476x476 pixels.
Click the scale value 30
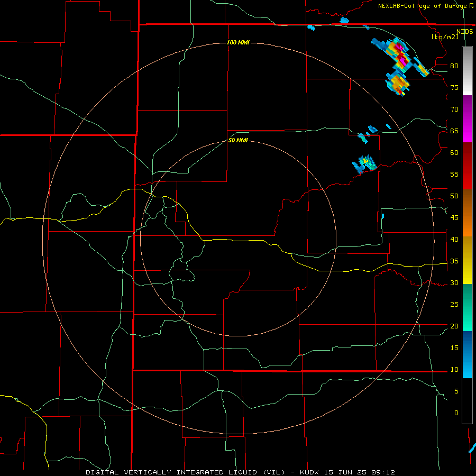(454, 283)
